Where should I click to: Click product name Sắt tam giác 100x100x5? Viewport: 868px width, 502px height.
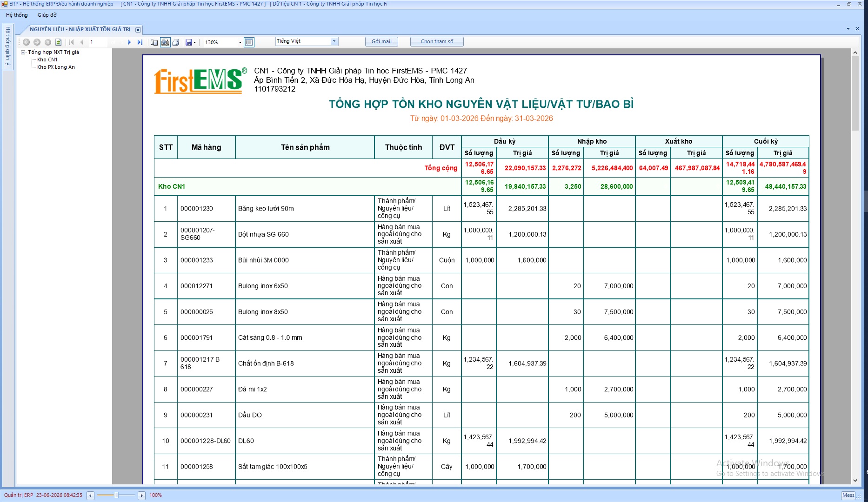[273, 467]
